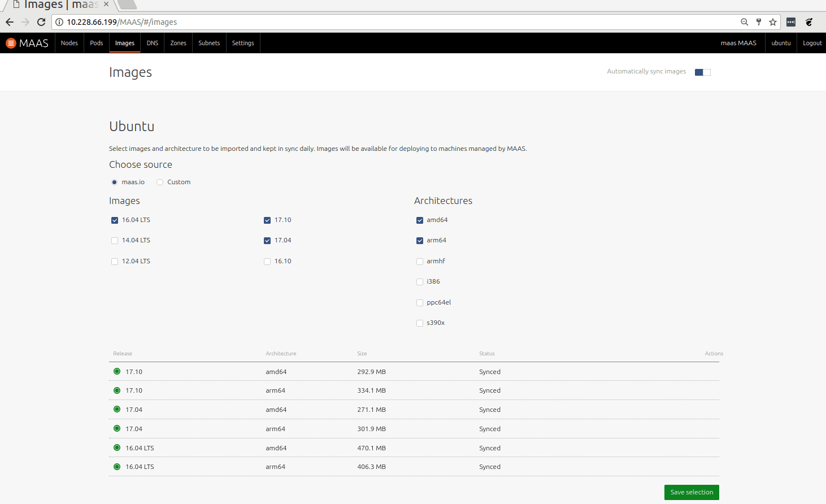Enable s390x architecture
826x504 pixels.
(420, 323)
